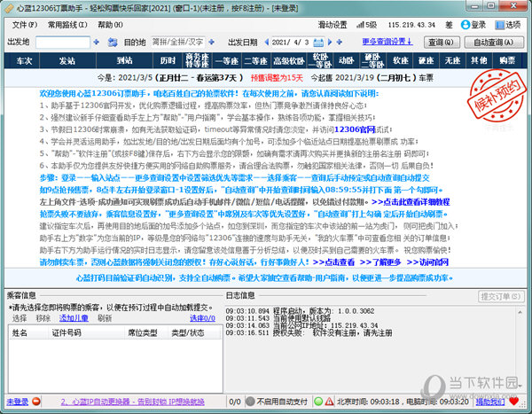The height and width of the screenshot is (414, 532).
Task: Click the 登录 user avatar icon
Action: 465,25
